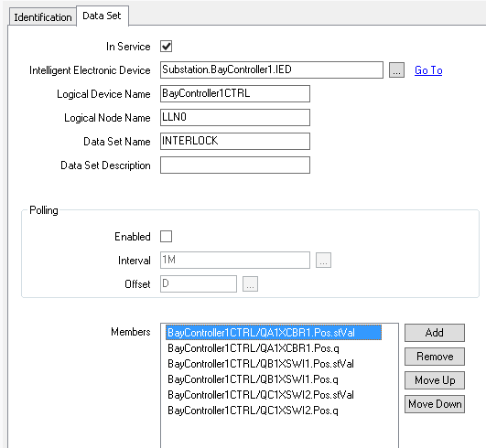Click the Add member button
The width and height of the screenshot is (486, 448).
pos(435,333)
